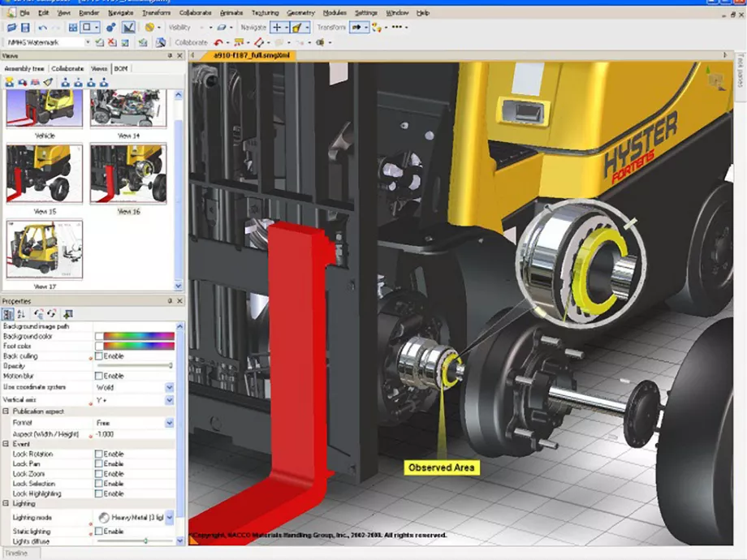Click the red curved arrow Collaborate icon
The width and height of the screenshot is (747, 560).
point(218,42)
